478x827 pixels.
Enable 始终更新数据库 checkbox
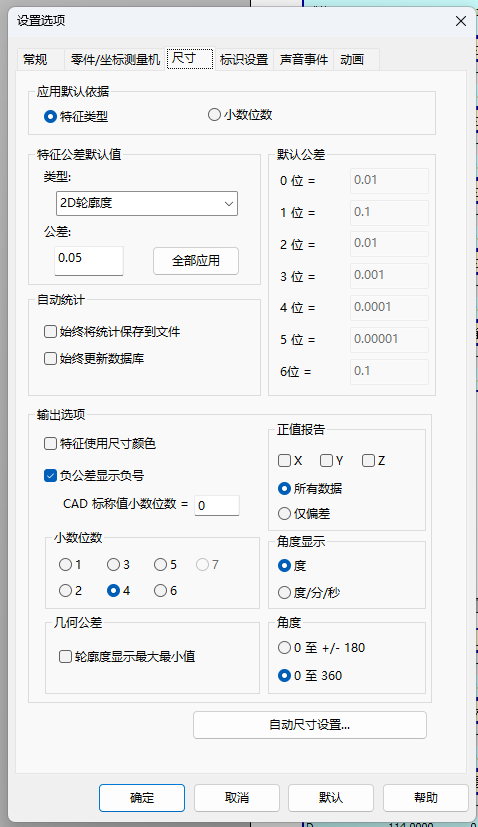(94, 359)
